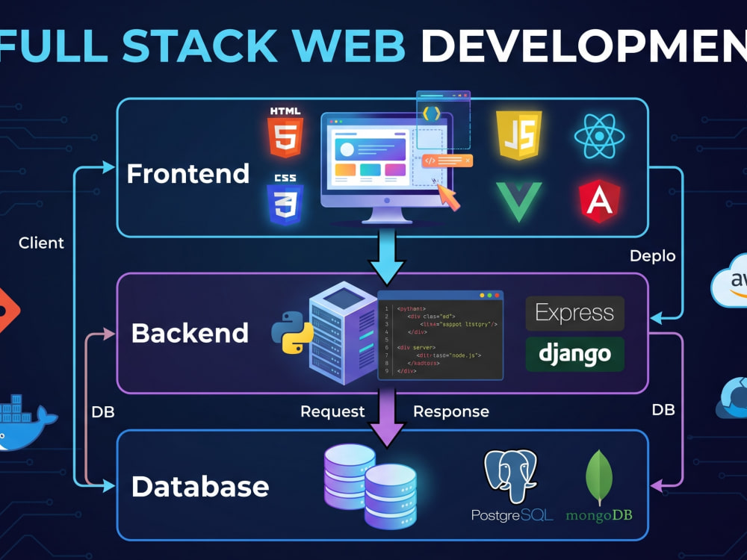The image size is (747, 560).
Task: Click the PostgreSQL wordmark text
Action: point(512,515)
